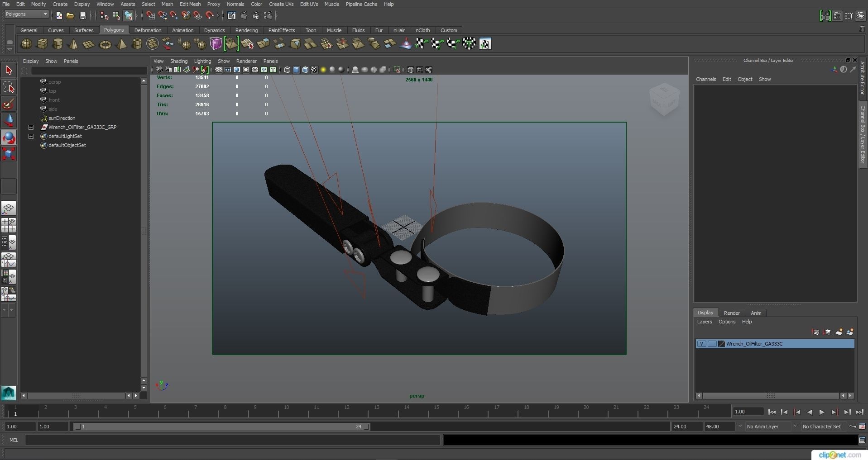
Task: Click Create new layer icon
Action: (839, 332)
